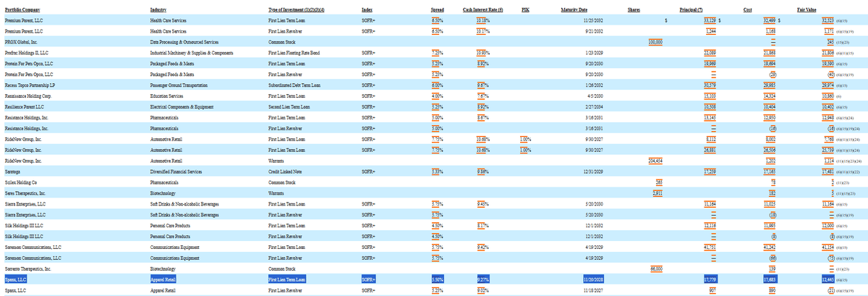Click the Type of Investment column header
868x296 pixels.
click(x=296, y=9)
